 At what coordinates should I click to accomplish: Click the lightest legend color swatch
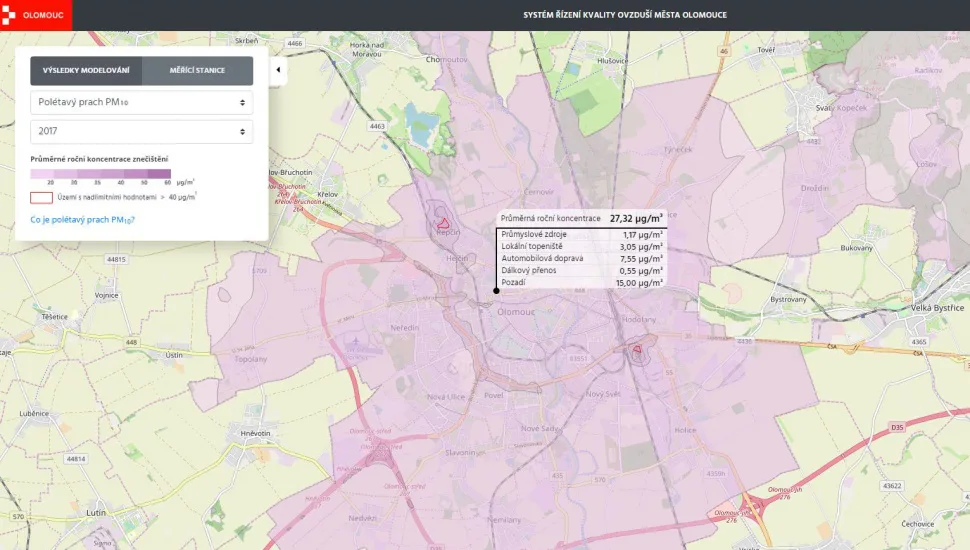(42, 174)
